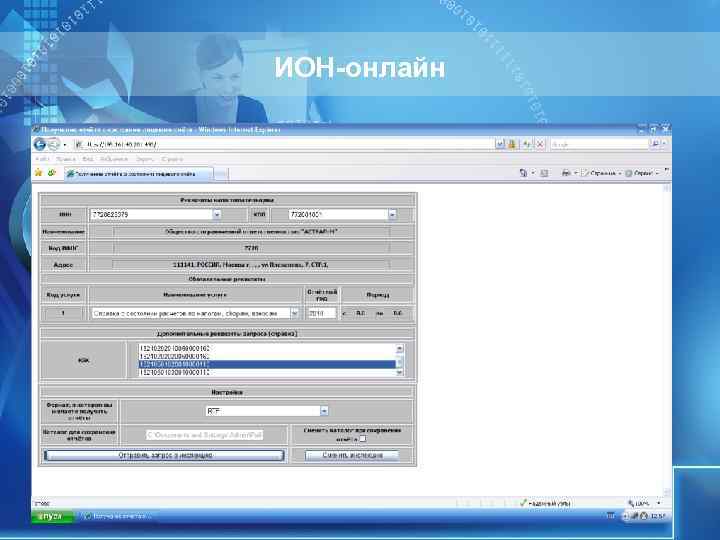Click the Feeds icon in command bar
The image size is (720, 540).
tap(544, 173)
